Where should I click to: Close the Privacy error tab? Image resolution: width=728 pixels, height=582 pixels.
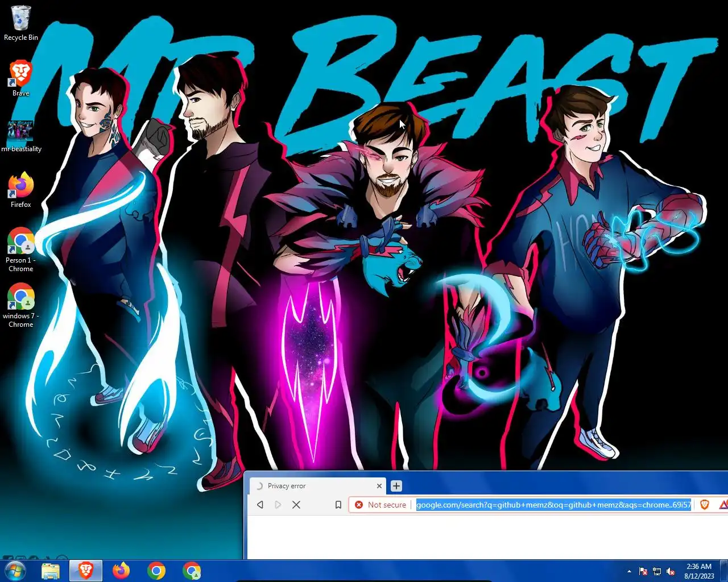pyautogui.click(x=379, y=486)
